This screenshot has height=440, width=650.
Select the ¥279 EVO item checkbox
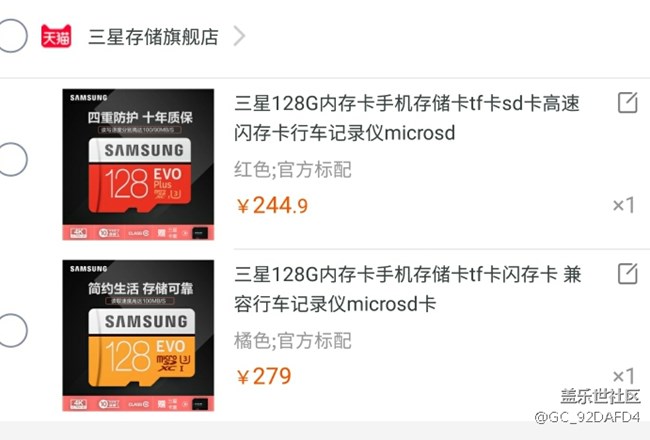12,331
